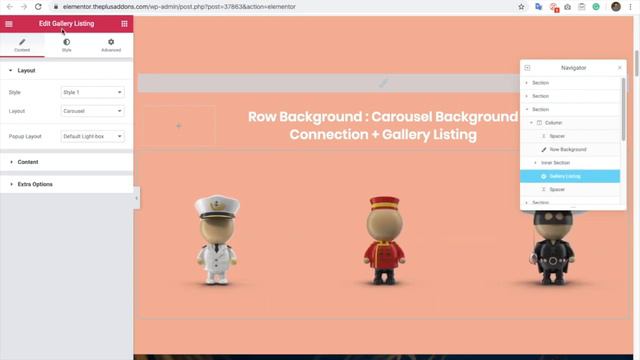Click the Edit Gallery Listing title
The image size is (640, 360).
[67, 24]
